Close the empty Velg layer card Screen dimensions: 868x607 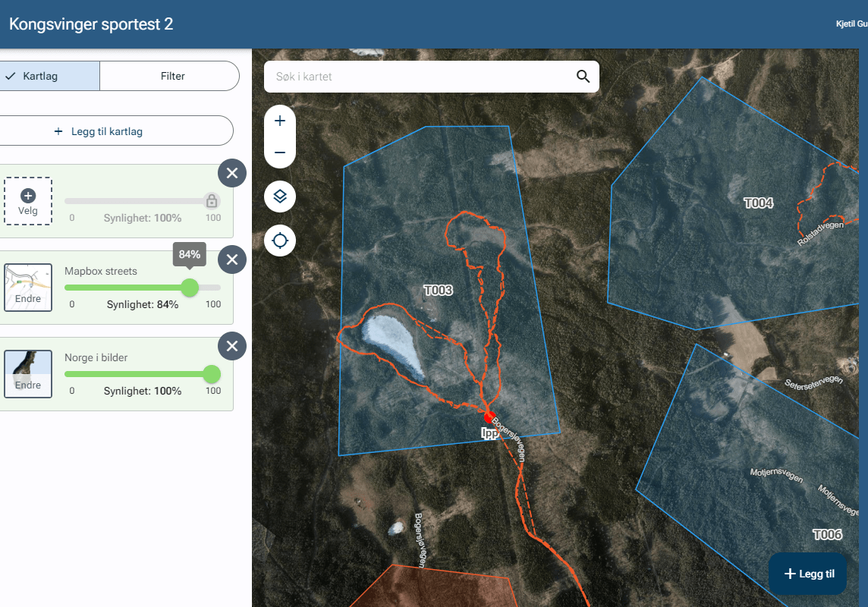point(232,174)
